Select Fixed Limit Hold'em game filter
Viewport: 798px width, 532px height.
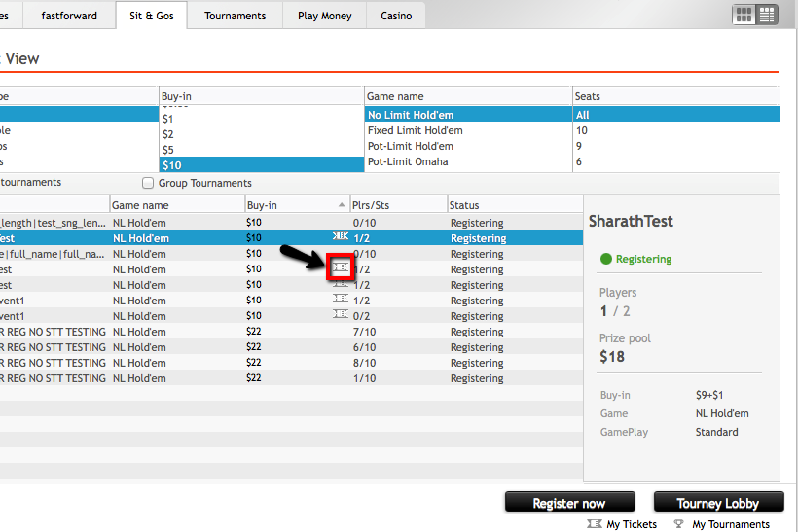468,130
